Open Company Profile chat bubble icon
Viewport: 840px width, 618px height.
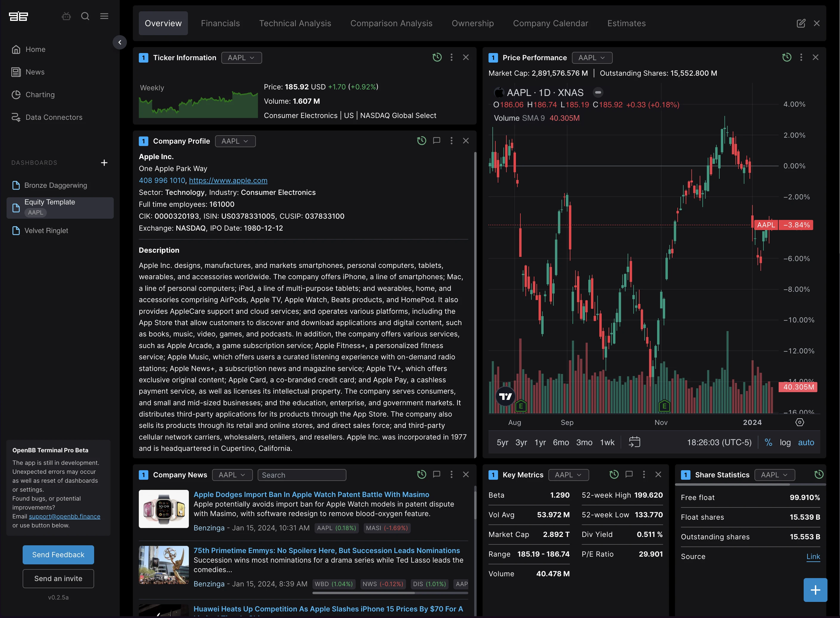(436, 141)
